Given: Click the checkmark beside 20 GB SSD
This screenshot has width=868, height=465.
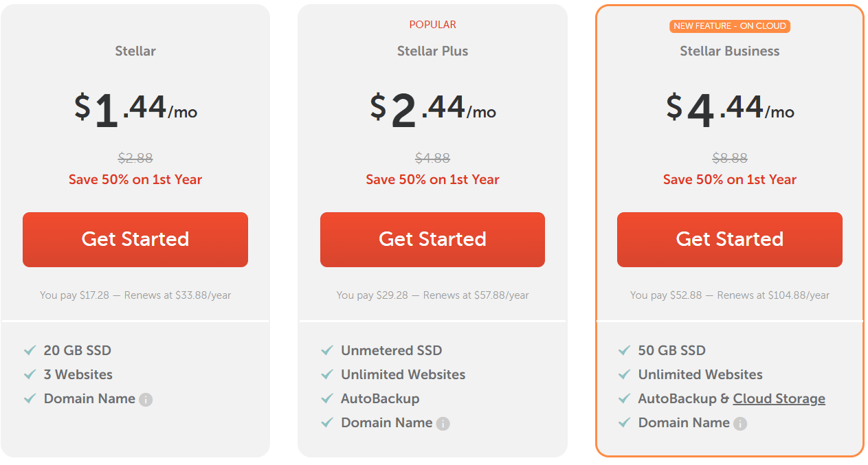Looking at the screenshot, I should (x=30, y=350).
